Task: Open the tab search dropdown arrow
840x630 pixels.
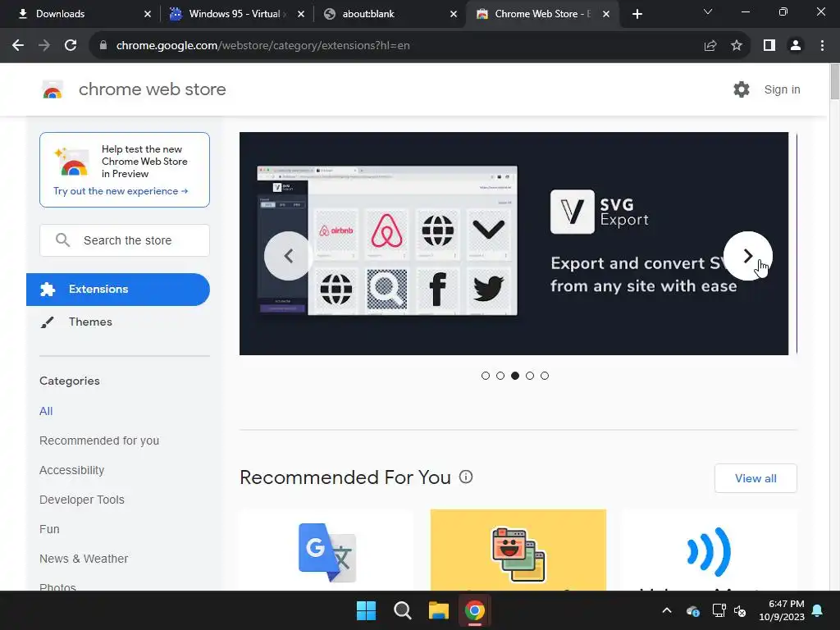Action: (x=708, y=11)
